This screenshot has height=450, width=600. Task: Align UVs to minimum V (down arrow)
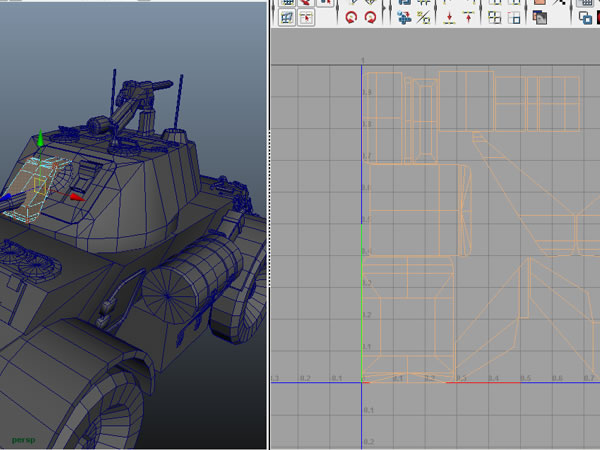450,18
